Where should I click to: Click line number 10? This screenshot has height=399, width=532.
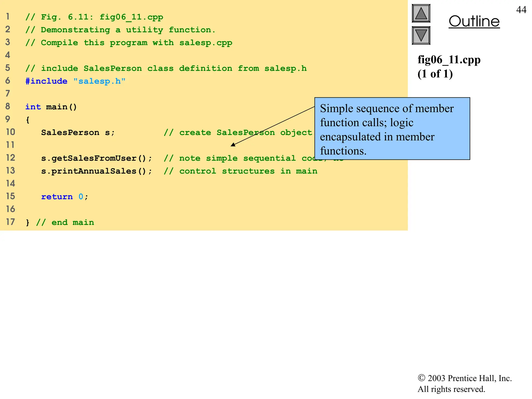click(x=11, y=132)
